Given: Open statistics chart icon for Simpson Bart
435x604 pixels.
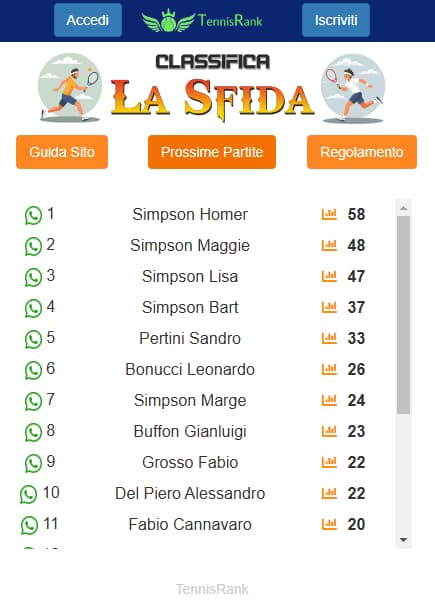Looking at the screenshot, I should (329, 307).
